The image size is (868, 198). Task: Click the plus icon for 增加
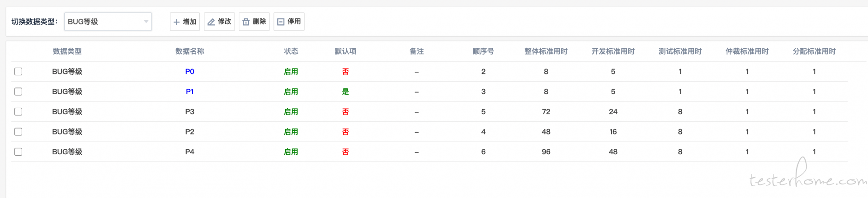click(176, 22)
